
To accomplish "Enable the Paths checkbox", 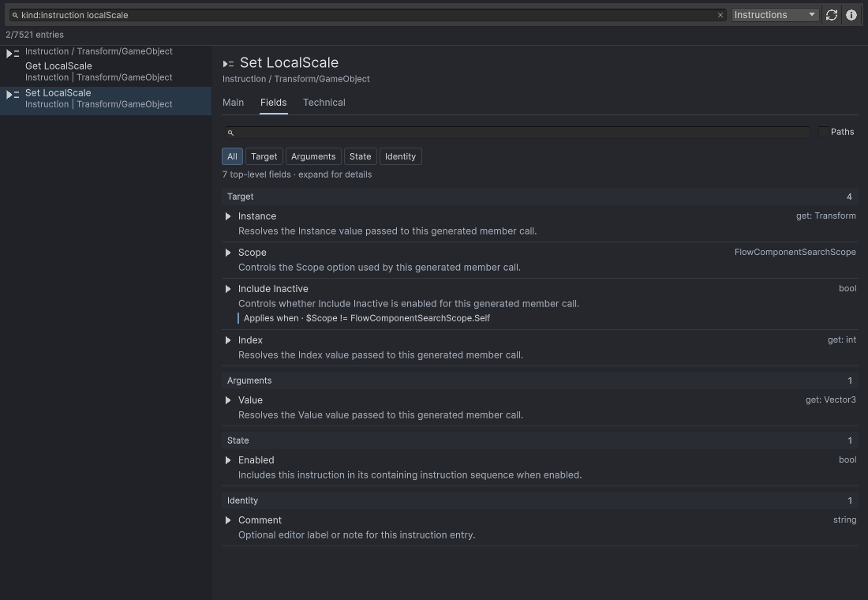I will point(824,132).
